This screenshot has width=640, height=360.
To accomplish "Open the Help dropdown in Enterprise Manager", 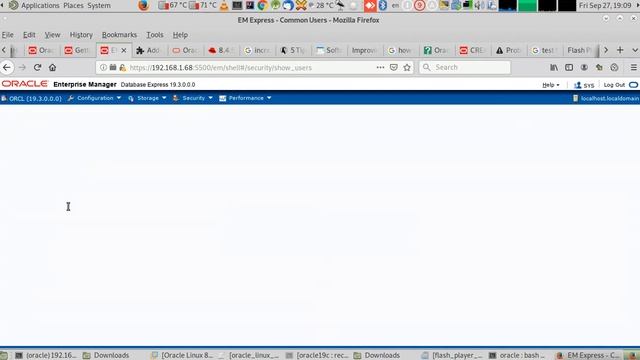I will coord(551,85).
